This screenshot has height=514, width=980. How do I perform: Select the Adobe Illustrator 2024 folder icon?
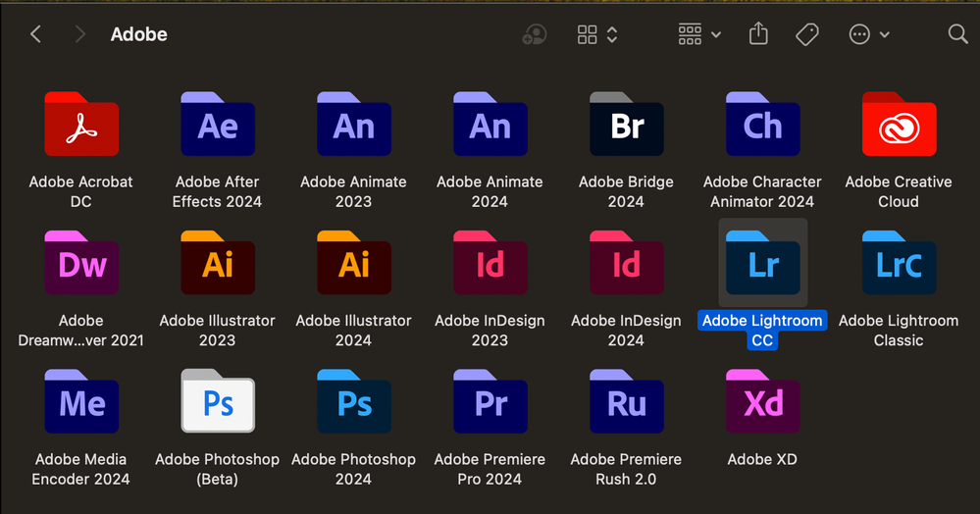click(x=354, y=263)
